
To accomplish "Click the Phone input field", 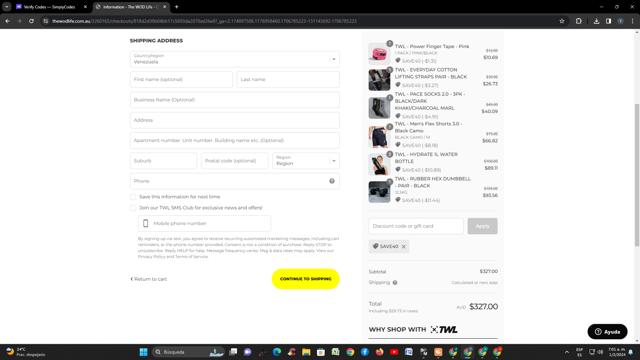I will pos(235,181).
